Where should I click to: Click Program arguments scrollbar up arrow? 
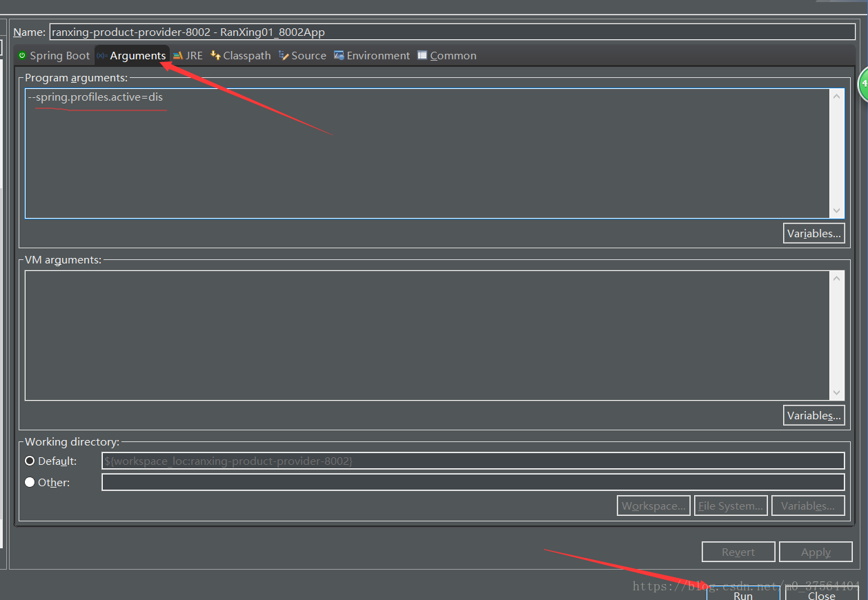(x=837, y=96)
